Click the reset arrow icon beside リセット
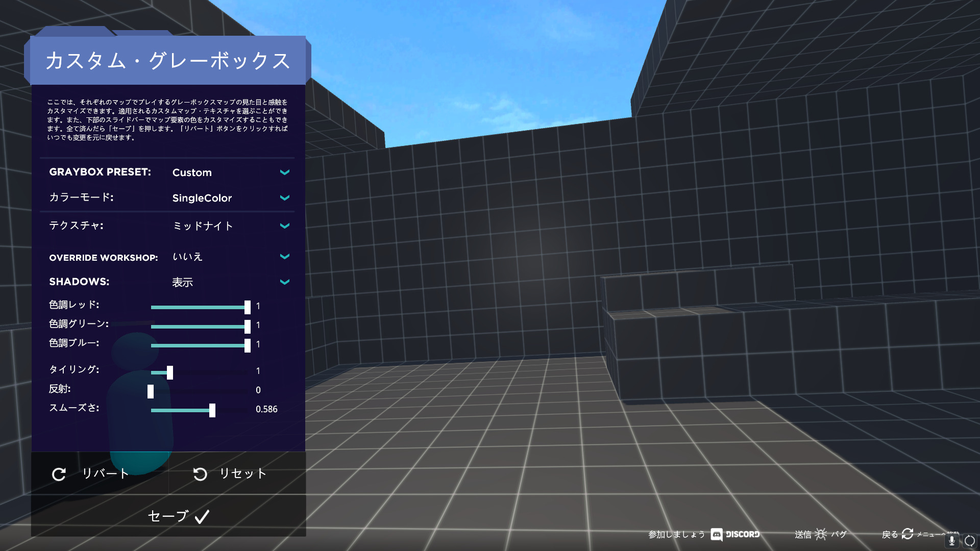This screenshot has height=551, width=980. pos(200,474)
